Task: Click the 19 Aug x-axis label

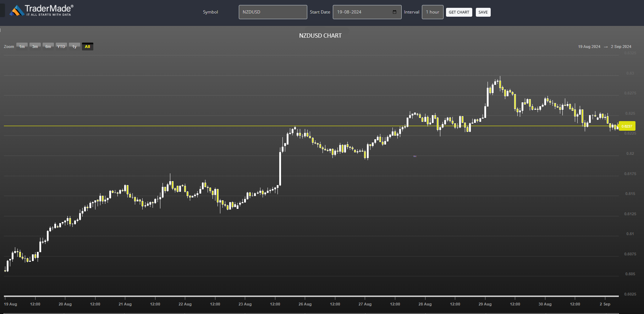Action: pos(10,304)
